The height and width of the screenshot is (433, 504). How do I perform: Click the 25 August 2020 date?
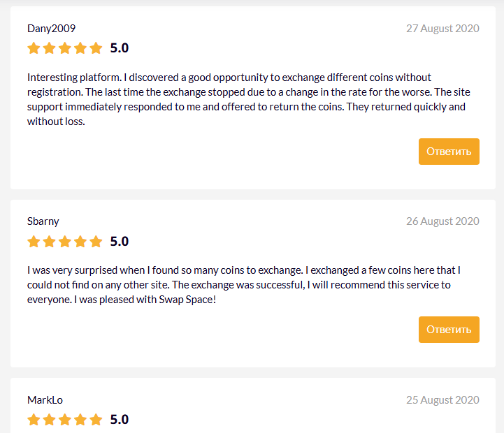click(442, 400)
